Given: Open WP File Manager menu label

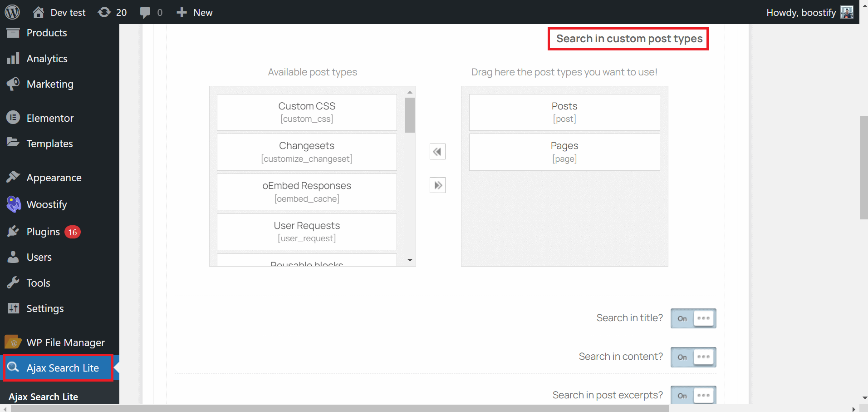Looking at the screenshot, I should [66, 343].
